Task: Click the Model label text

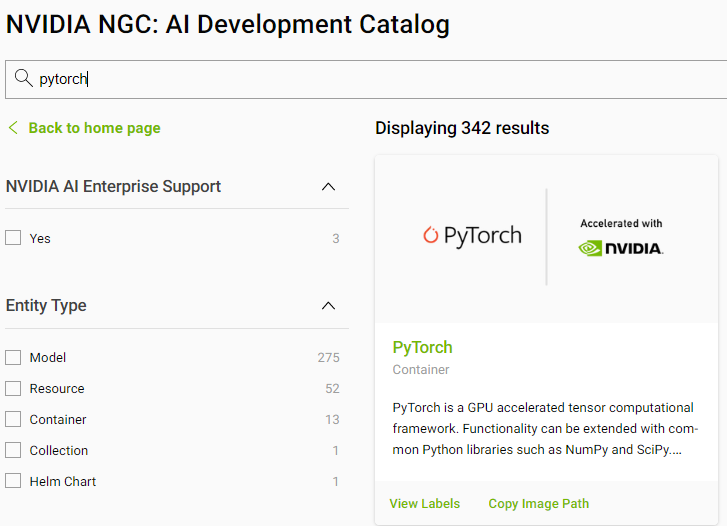Action: pyautogui.click(x=48, y=358)
